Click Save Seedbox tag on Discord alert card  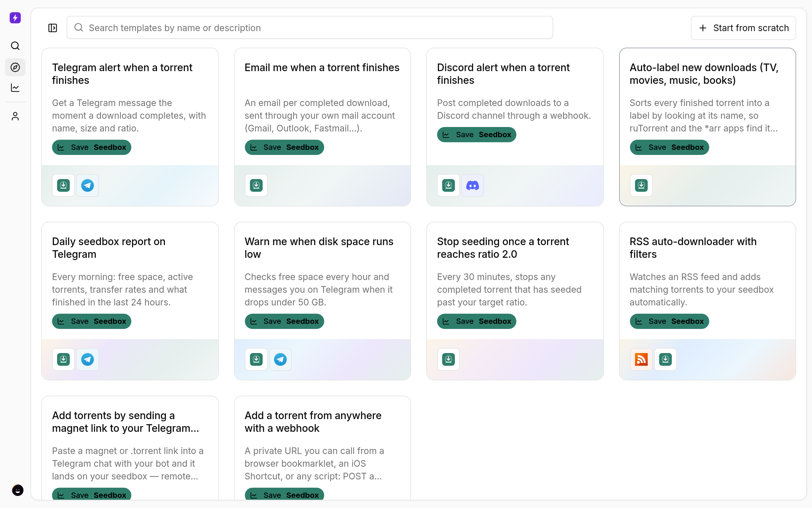coord(476,134)
